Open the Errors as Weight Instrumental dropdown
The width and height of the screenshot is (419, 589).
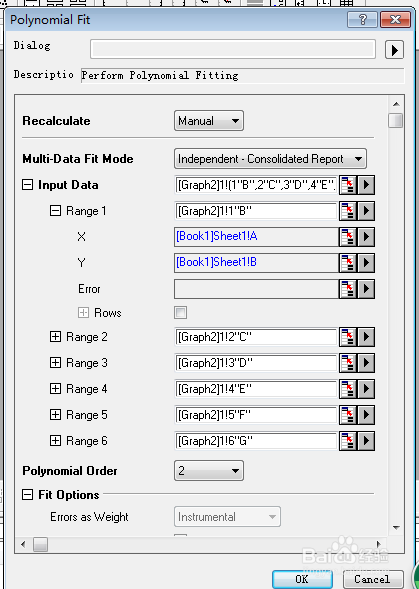click(x=227, y=517)
